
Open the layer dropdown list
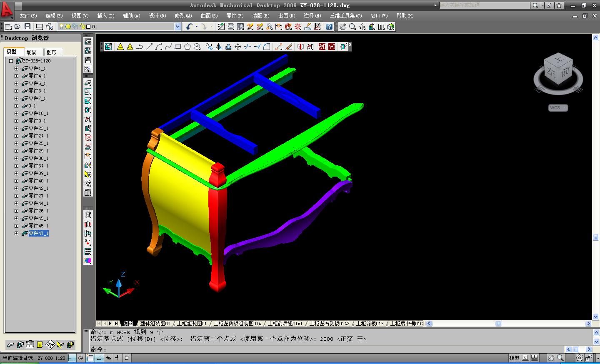pyautogui.click(x=177, y=27)
